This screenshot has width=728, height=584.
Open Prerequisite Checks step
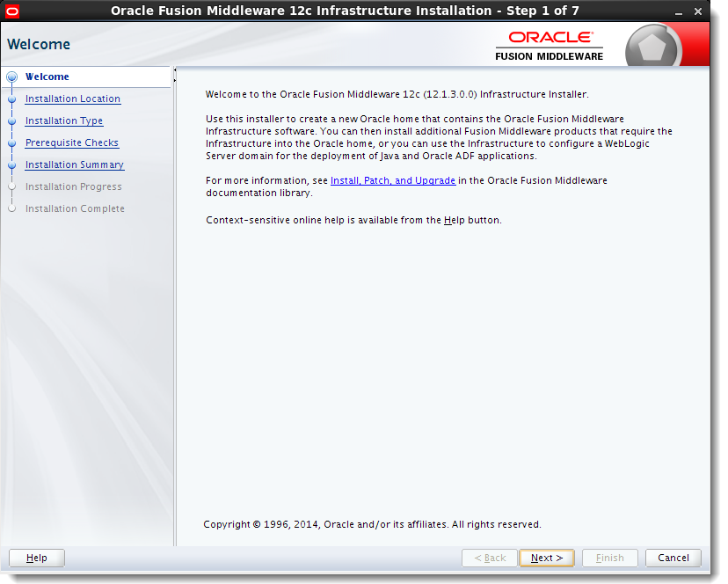click(x=72, y=142)
